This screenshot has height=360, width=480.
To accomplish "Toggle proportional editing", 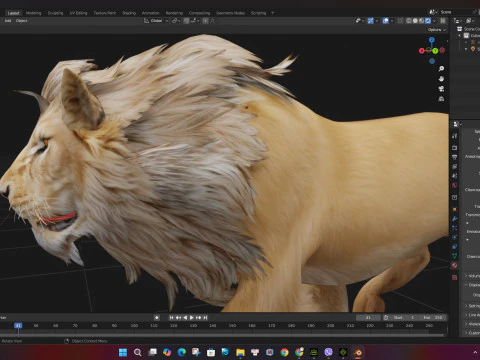I will tap(205, 21).
